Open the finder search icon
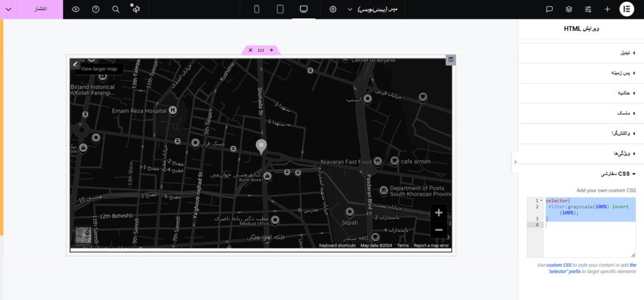This screenshot has height=300, width=644. pos(116,9)
